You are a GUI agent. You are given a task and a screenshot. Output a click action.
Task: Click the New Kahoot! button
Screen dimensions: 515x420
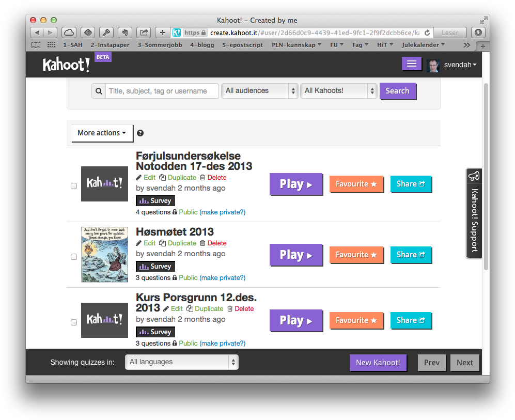click(x=378, y=363)
